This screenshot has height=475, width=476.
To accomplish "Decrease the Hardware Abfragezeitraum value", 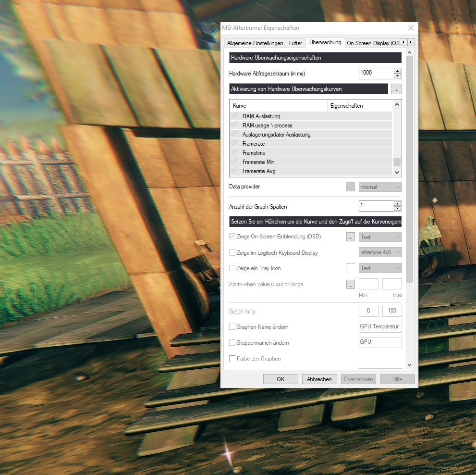I will (x=397, y=75).
